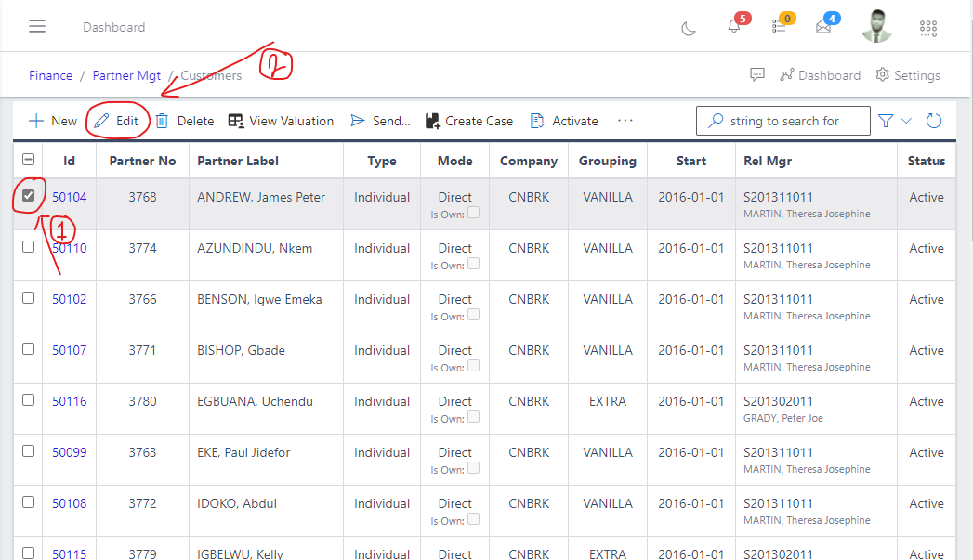Click the user profile avatar picture

(x=876, y=26)
